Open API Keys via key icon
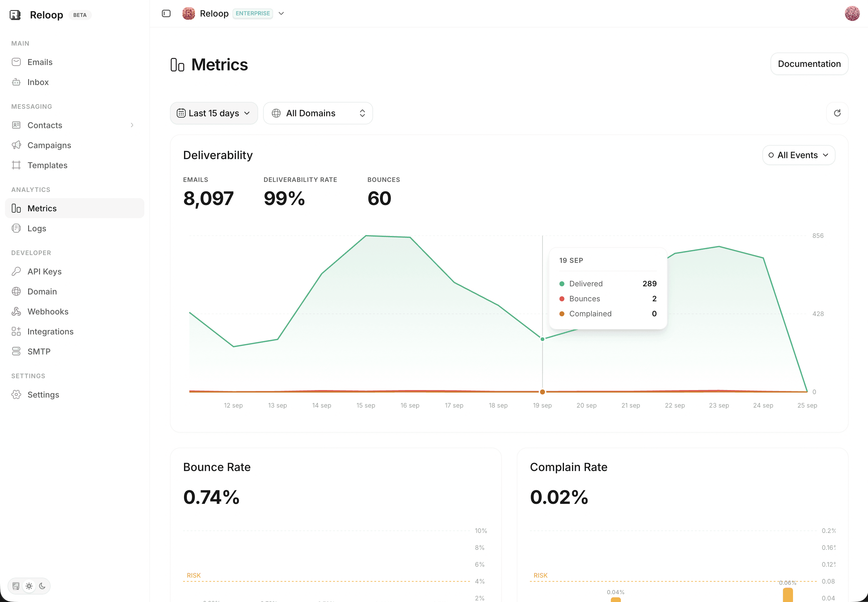The height and width of the screenshot is (602, 868). click(x=16, y=272)
